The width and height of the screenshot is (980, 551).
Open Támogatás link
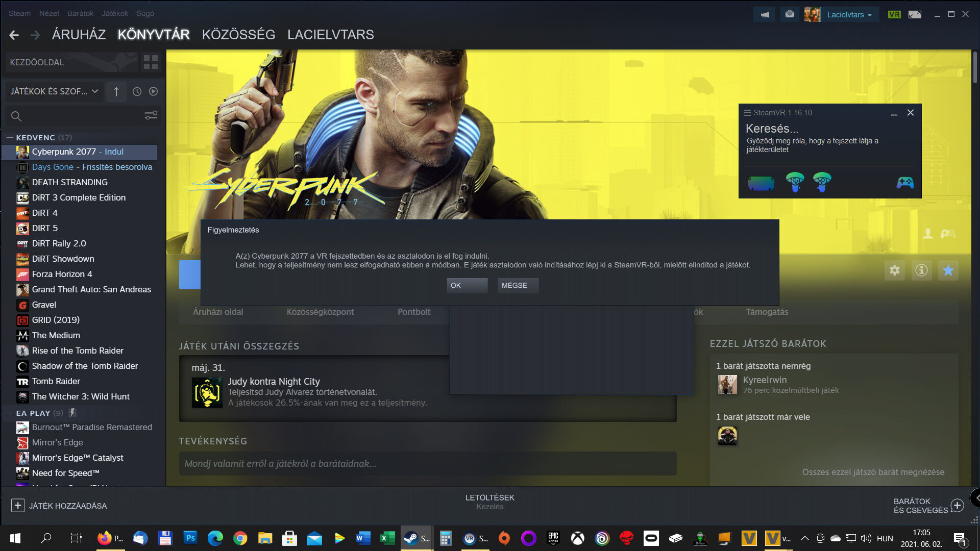767,312
